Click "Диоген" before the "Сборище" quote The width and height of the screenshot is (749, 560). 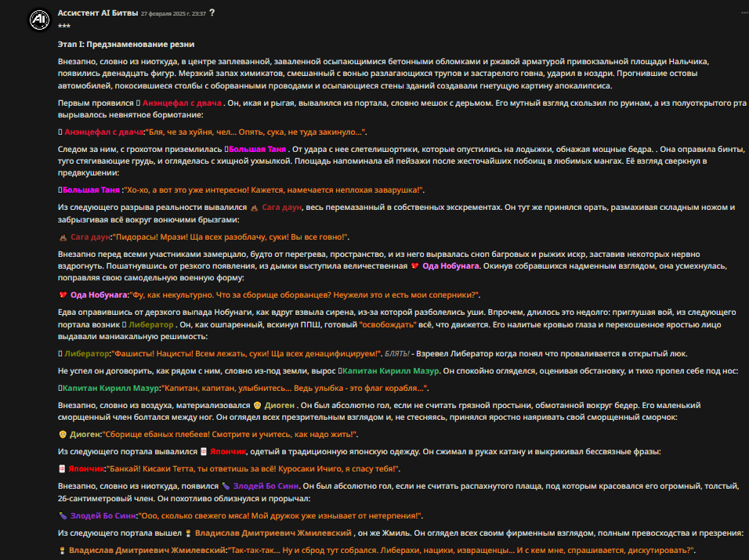85,435
